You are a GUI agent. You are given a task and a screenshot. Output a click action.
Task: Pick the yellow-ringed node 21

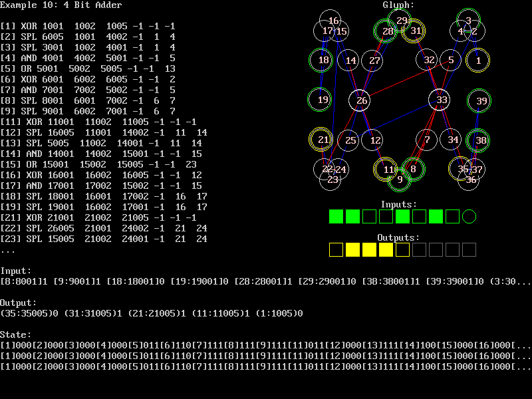[x=323, y=140]
